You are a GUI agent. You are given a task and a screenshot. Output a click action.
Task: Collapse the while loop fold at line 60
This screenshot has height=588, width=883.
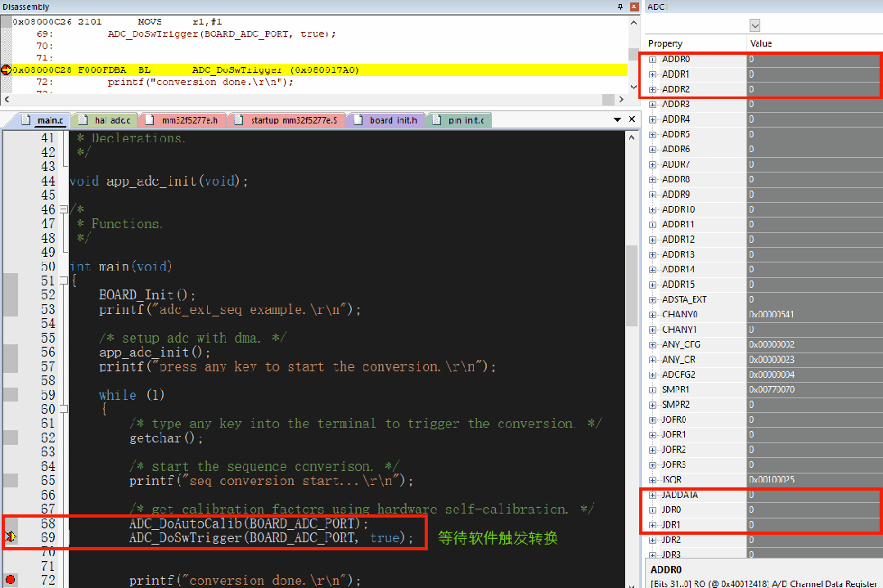tap(64, 409)
